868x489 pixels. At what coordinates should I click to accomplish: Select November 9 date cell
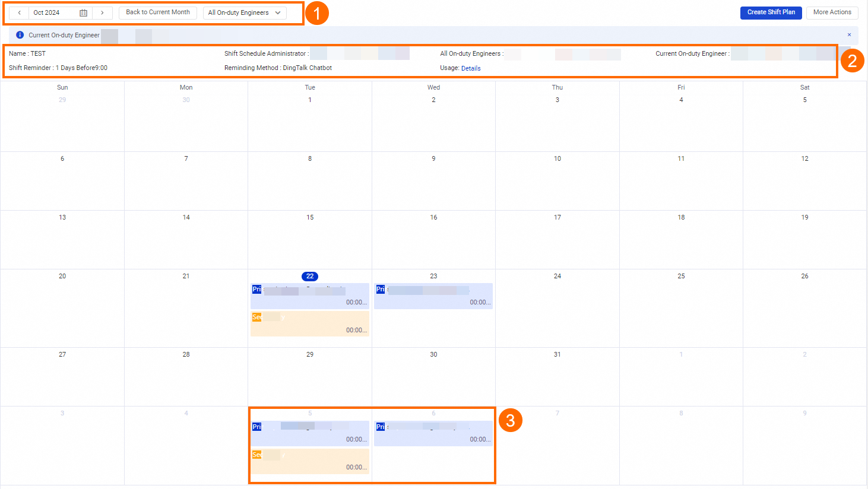[x=804, y=445]
